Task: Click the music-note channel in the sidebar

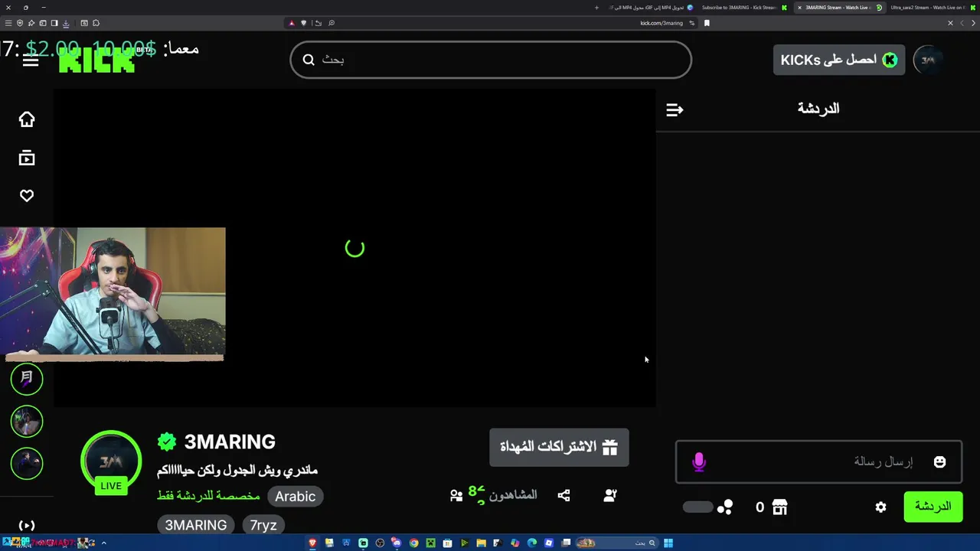Action: 27,379
